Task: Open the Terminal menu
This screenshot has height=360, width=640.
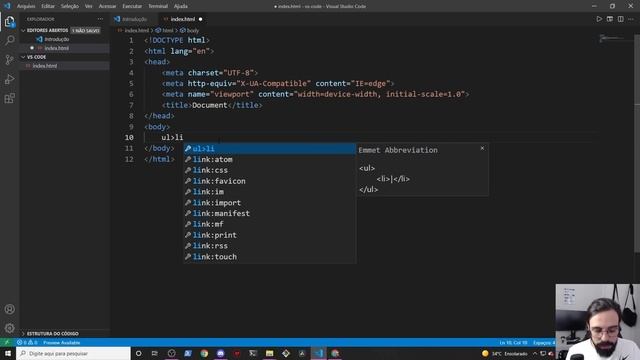Action: click(x=158, y=6)
